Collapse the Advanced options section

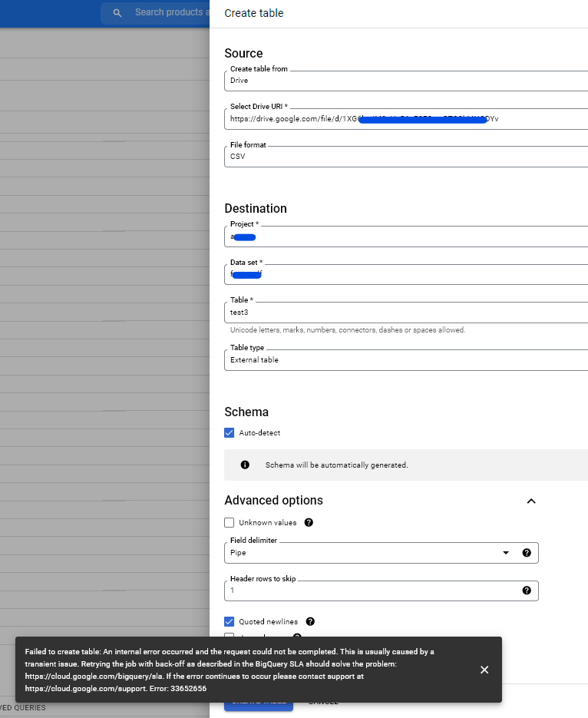click(x=531, y=501)
